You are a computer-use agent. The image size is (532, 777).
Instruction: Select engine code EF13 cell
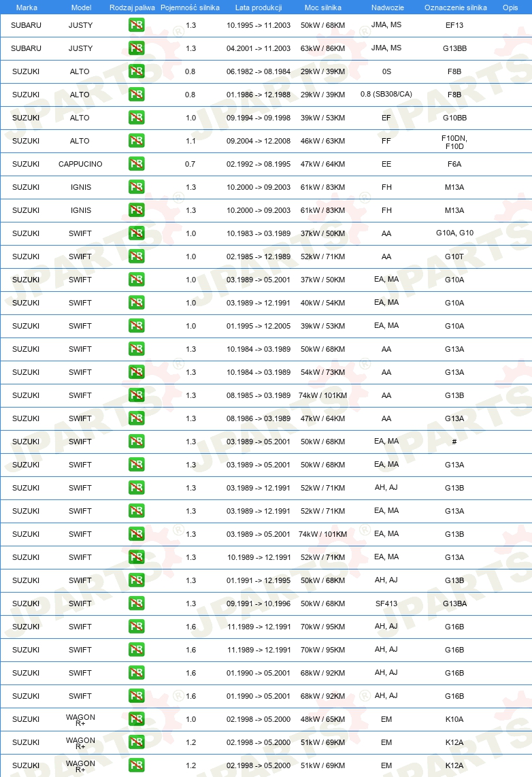454,25
